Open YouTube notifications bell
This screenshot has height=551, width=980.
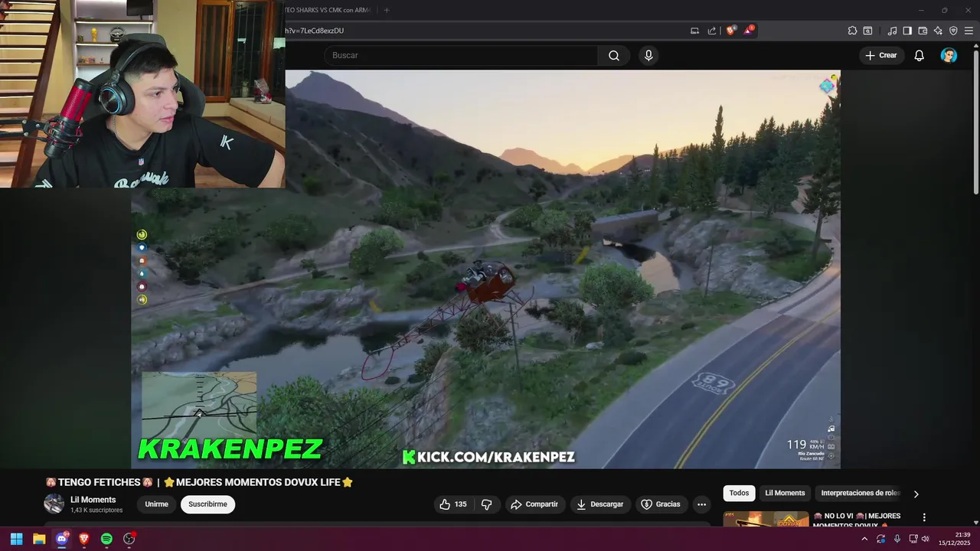click(x=920, y=55)
